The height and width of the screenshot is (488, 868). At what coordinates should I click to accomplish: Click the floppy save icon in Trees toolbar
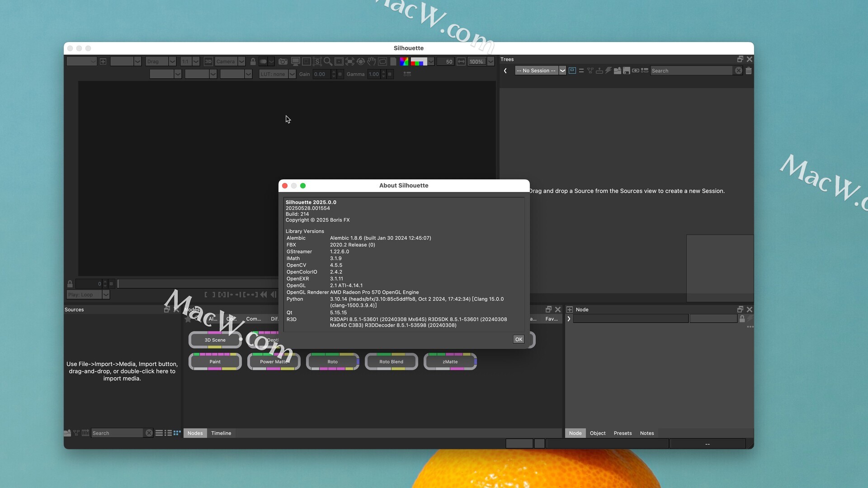(x=627, y=70)
